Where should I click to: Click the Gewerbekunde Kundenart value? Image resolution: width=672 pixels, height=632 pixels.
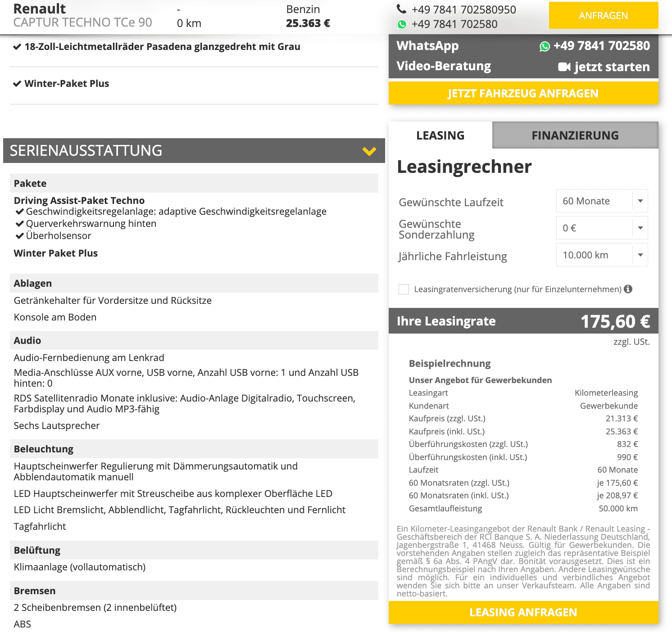pos(609,406)
